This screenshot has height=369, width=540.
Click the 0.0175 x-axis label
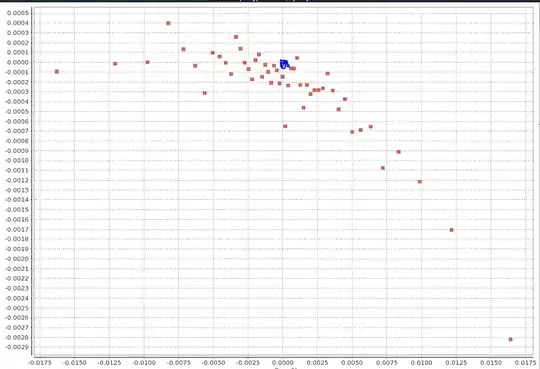coord(525,363)
